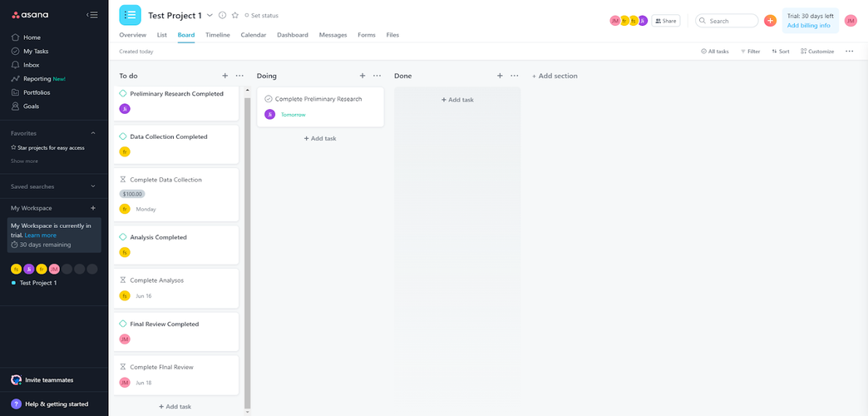The height and width of the screenshot is (416, 868).
Task: Collapse the sidebar with the hamburger icon
Action: (x=92, y=15)
